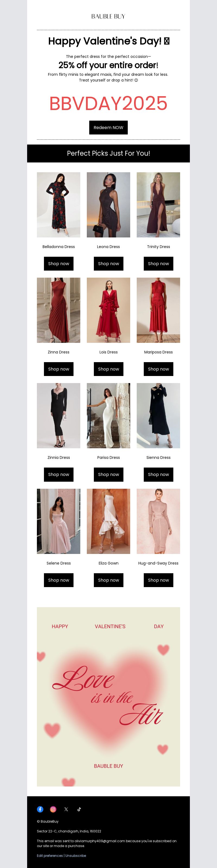Open the X social icon
This screenshot has width=217, height=868.
tap(66, 809)
